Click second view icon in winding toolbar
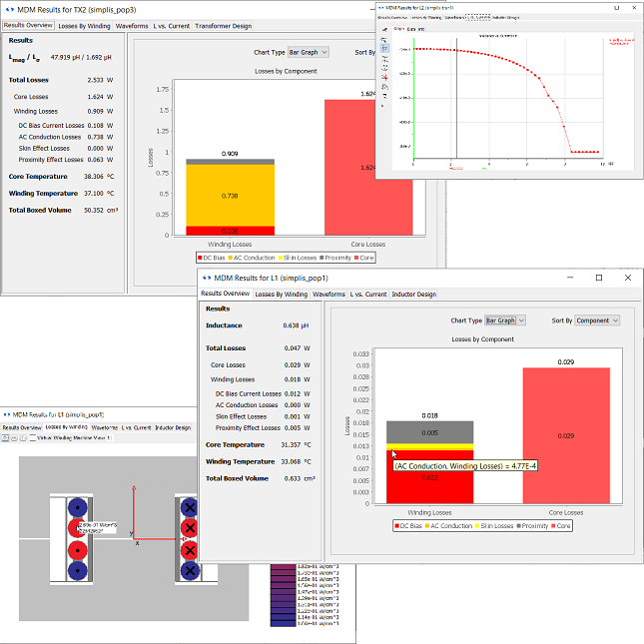The width and height of the screenshot is (644, 644). (16, 437)
